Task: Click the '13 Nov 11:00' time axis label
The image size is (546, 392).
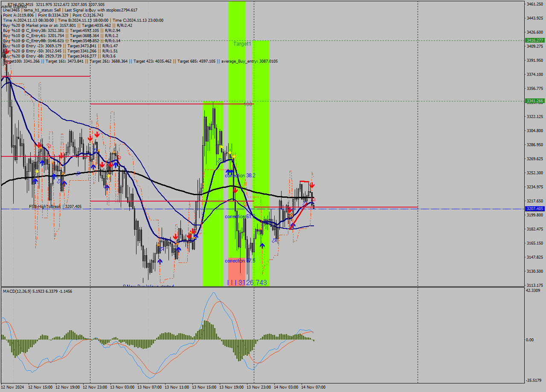Action: click(x=177, y=387)
